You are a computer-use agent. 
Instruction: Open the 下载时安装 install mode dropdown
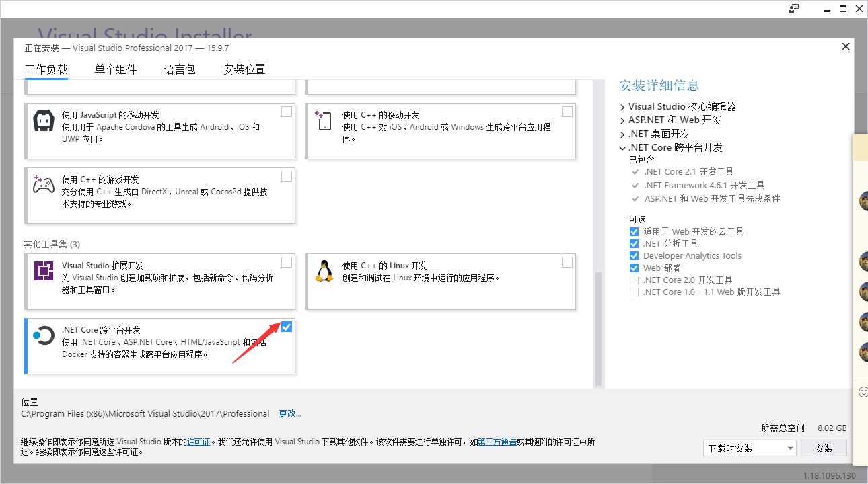[x=750, y=448]
